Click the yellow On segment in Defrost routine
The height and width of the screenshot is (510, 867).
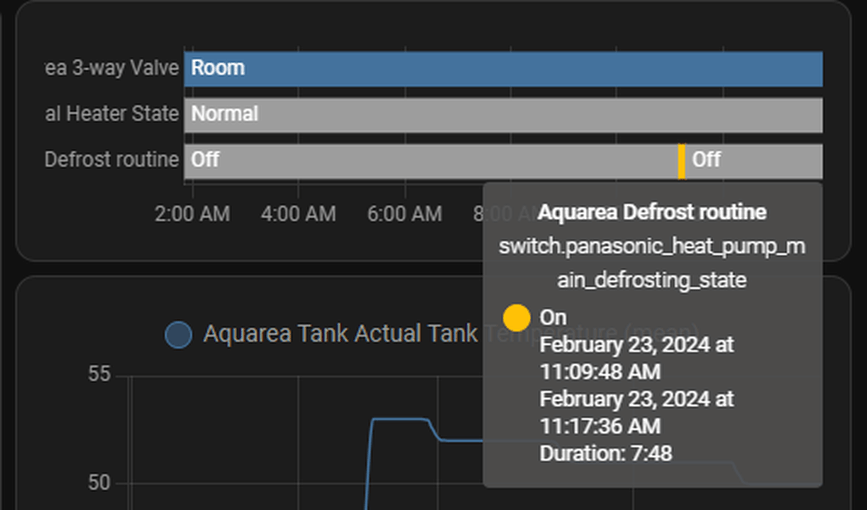point(682,161)
